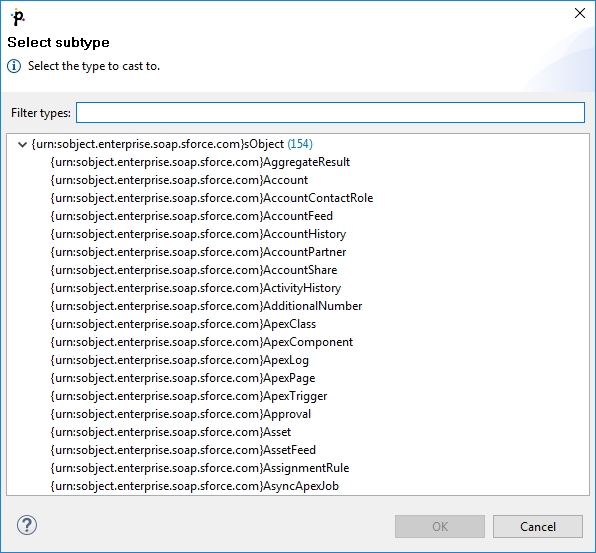596x553 pixels.
Task: Focus the Filter types input field
Action: [330, 113]
